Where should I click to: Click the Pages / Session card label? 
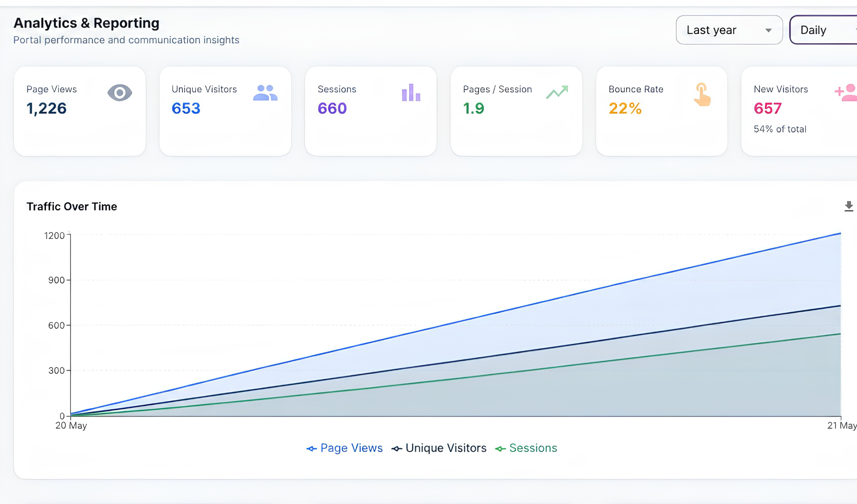[497, 89]
